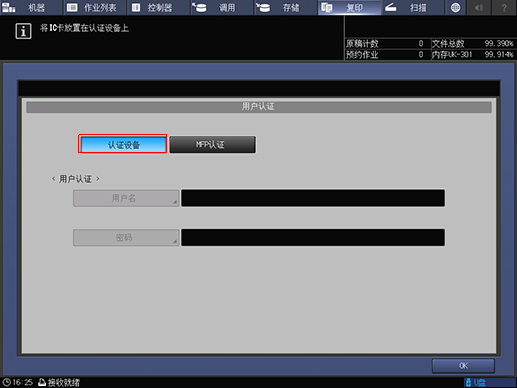The width and height of the screenshot is (517, 388).
Task: Click the speaker volume icon
Action: coord(479,7)
